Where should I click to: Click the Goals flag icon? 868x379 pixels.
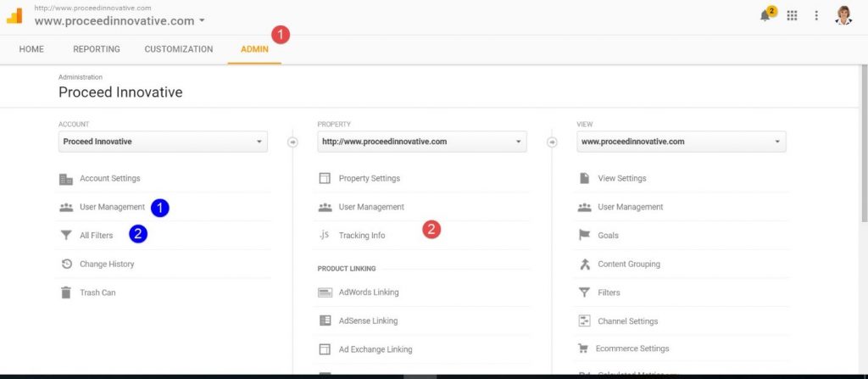(584, 236)
